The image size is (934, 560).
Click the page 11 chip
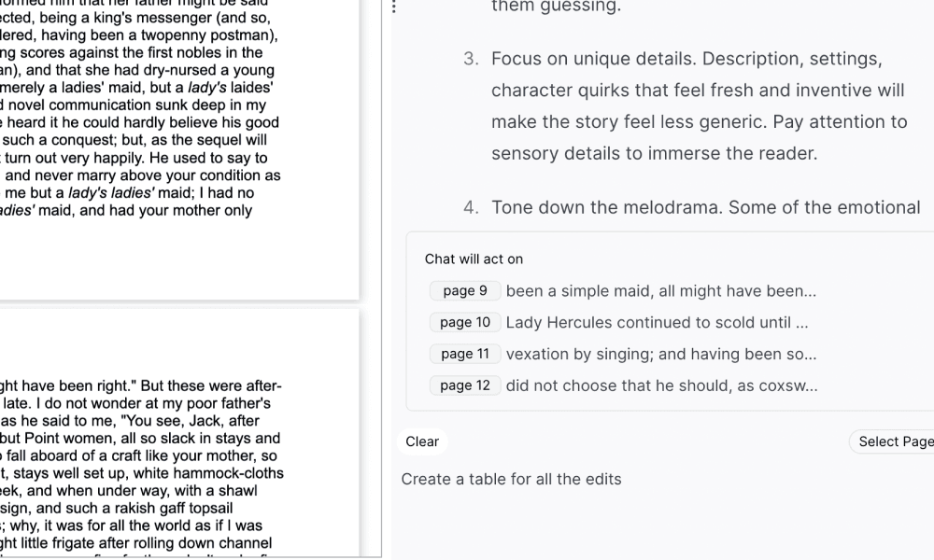point(465,355)
